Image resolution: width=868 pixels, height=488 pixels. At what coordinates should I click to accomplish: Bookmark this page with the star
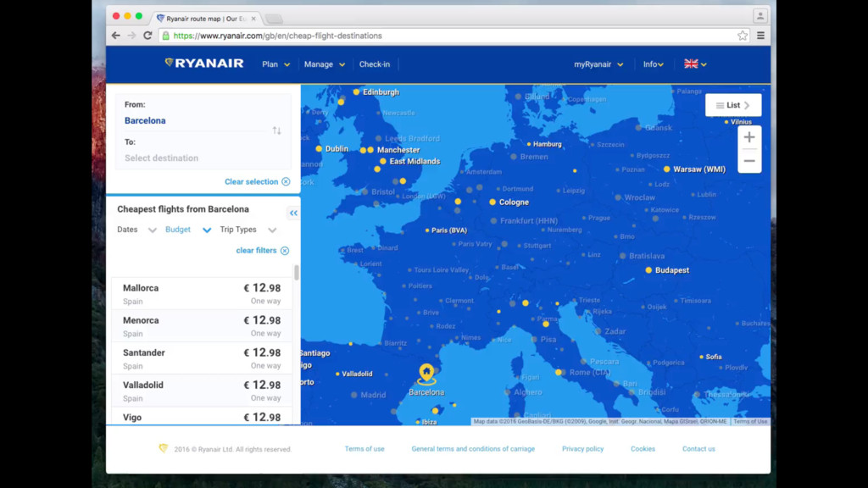743,36
